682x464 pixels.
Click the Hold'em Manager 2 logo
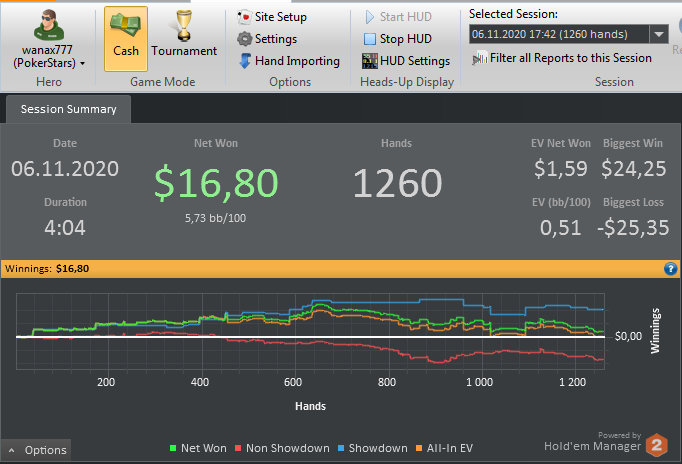tap(656, 445)
